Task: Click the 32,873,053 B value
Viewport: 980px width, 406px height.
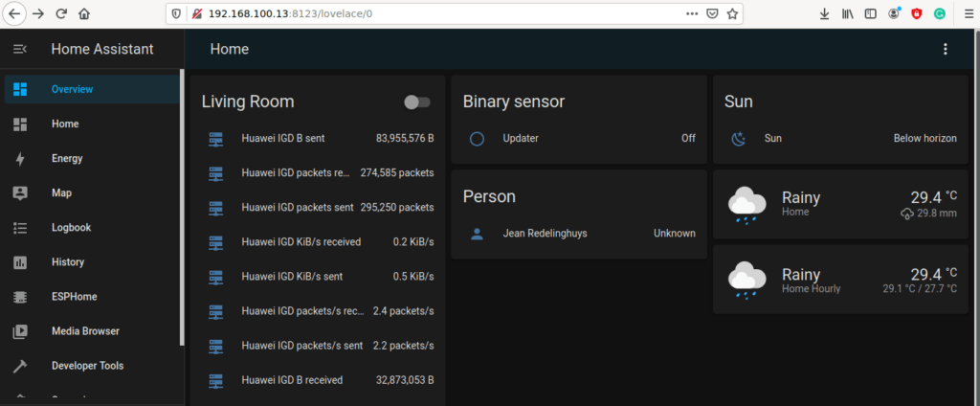Action: pos(405,380)
